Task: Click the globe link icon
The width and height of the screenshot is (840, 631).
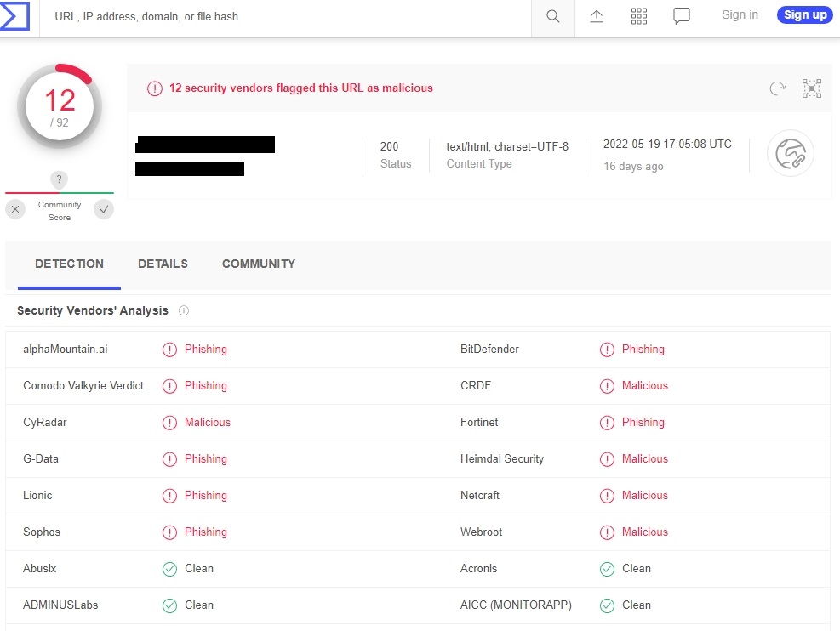Action: coord(791,154)
